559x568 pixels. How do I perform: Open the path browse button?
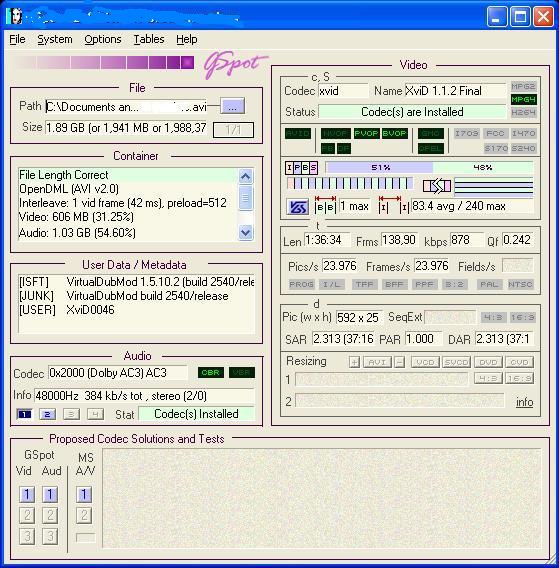233,106
